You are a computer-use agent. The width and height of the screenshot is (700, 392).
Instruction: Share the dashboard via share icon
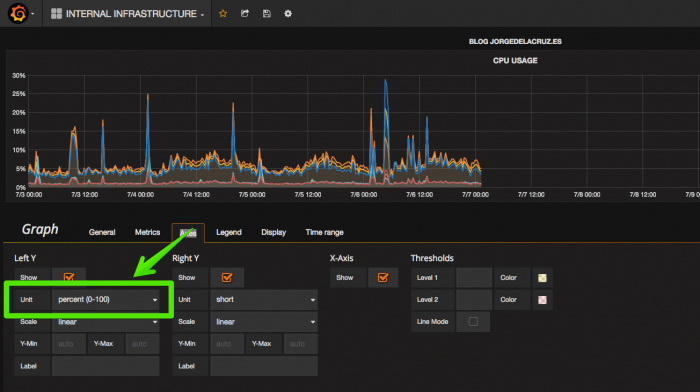point(245,13)
